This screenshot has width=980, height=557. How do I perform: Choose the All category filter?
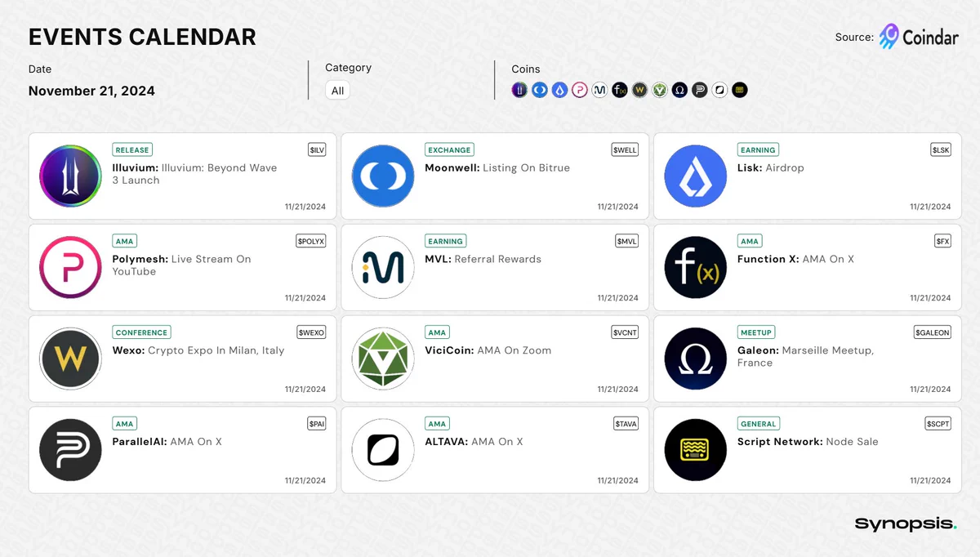click(337, 91)
